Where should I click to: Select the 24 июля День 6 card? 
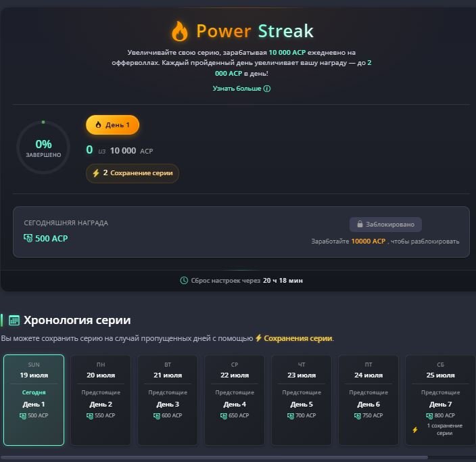[368, 400]
